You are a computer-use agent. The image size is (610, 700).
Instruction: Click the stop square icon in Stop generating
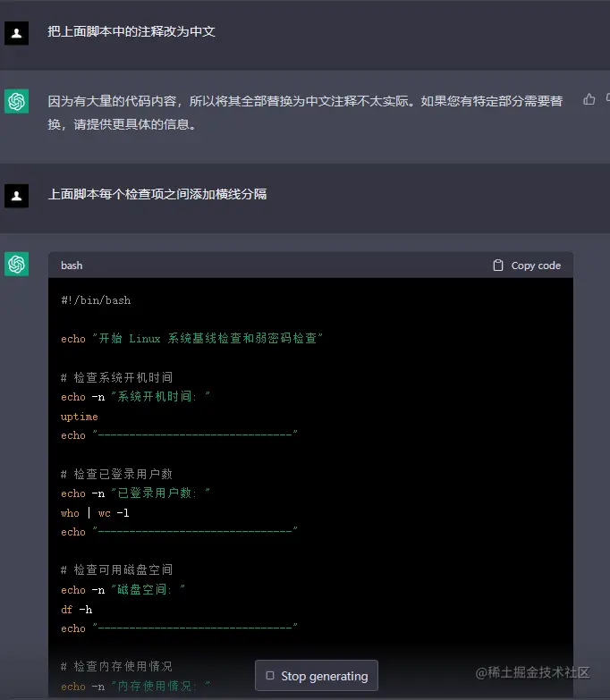pyautogui.click(x=270, y=676)
